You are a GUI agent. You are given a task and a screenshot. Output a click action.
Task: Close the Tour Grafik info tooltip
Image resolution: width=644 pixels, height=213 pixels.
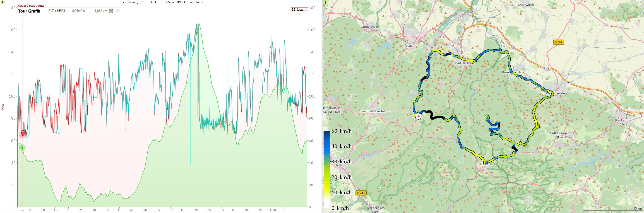(x=117, y=11)
